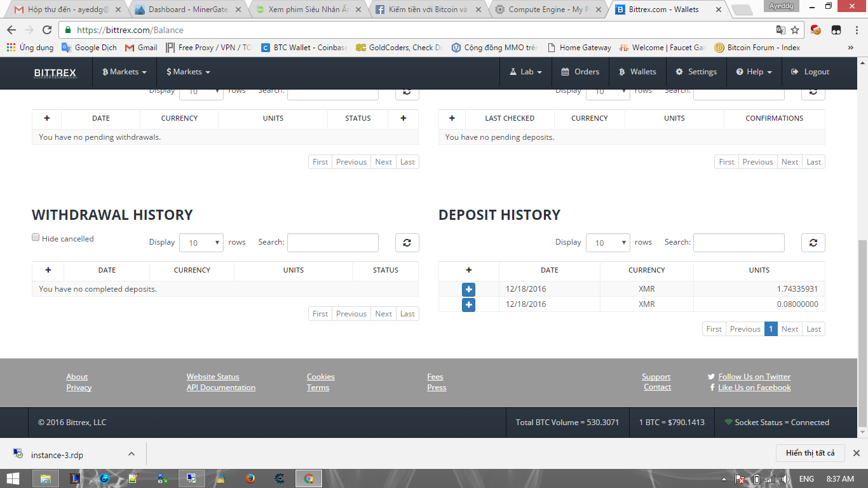
Task: Open Like Us on Facebook link
Action: 755,388
